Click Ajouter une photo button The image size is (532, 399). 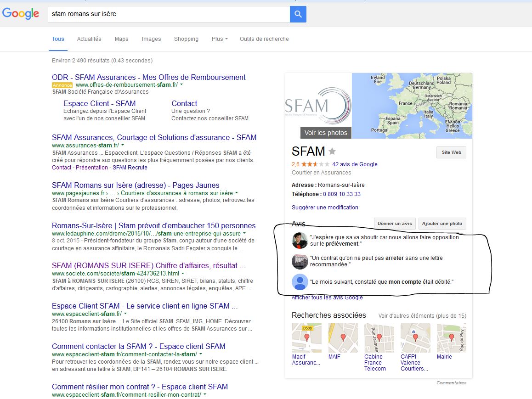click(442, 224)
